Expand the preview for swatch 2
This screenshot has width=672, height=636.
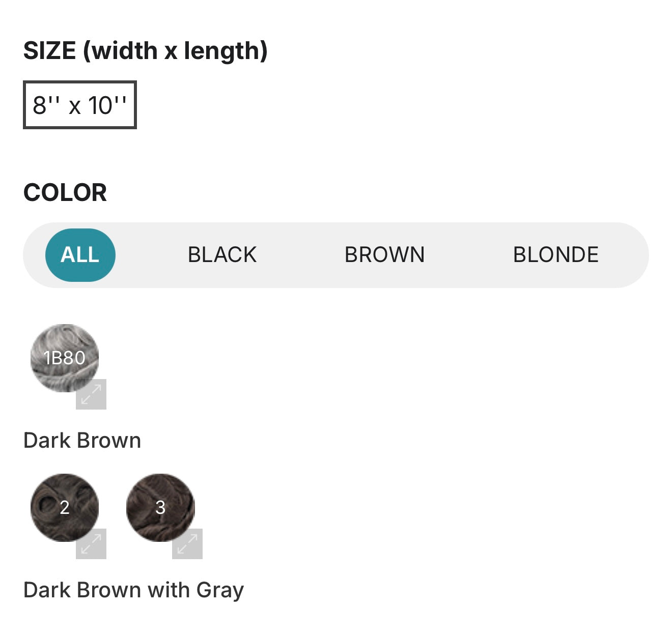click(91, 544)
